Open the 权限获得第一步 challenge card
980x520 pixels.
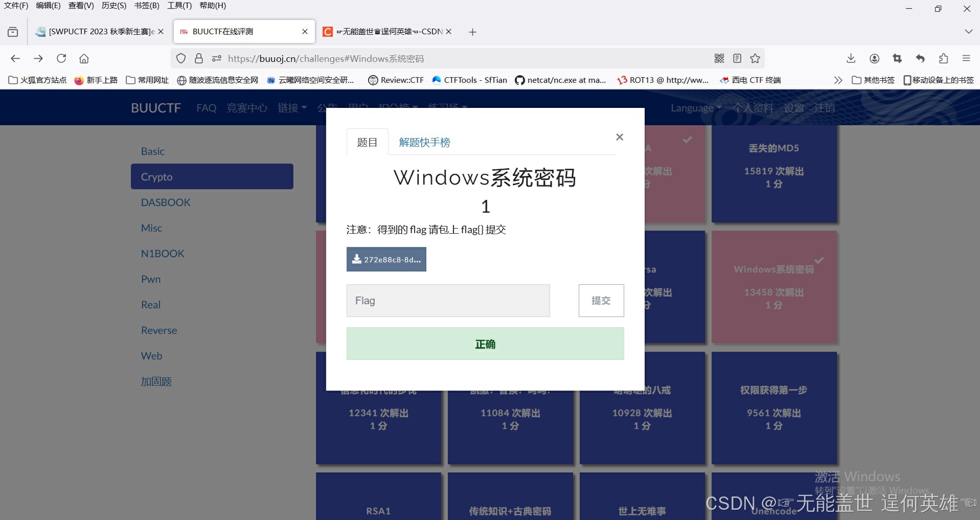pyautogui.click(x=774, y=408)
